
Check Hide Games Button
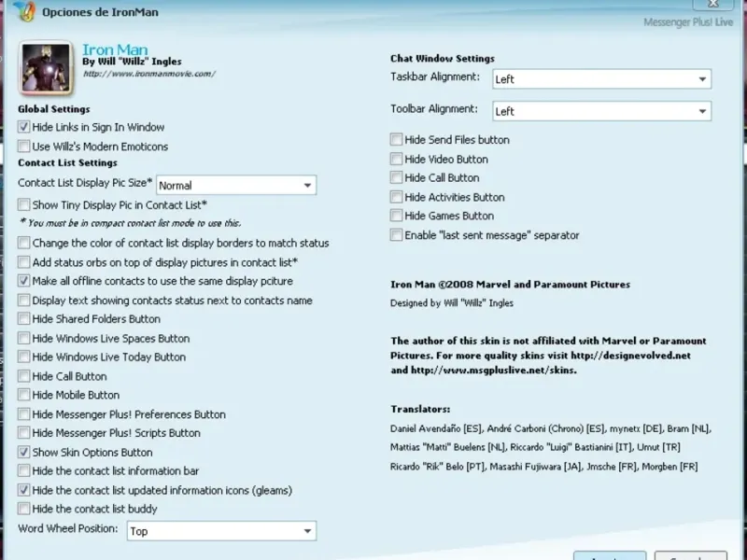[x=396, y=216]
